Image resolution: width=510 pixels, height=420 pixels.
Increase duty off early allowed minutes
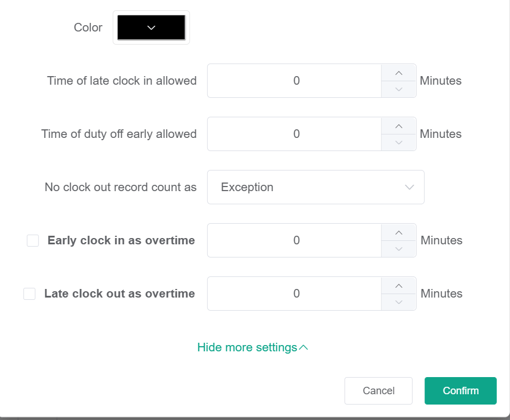(x=399, y=126)
